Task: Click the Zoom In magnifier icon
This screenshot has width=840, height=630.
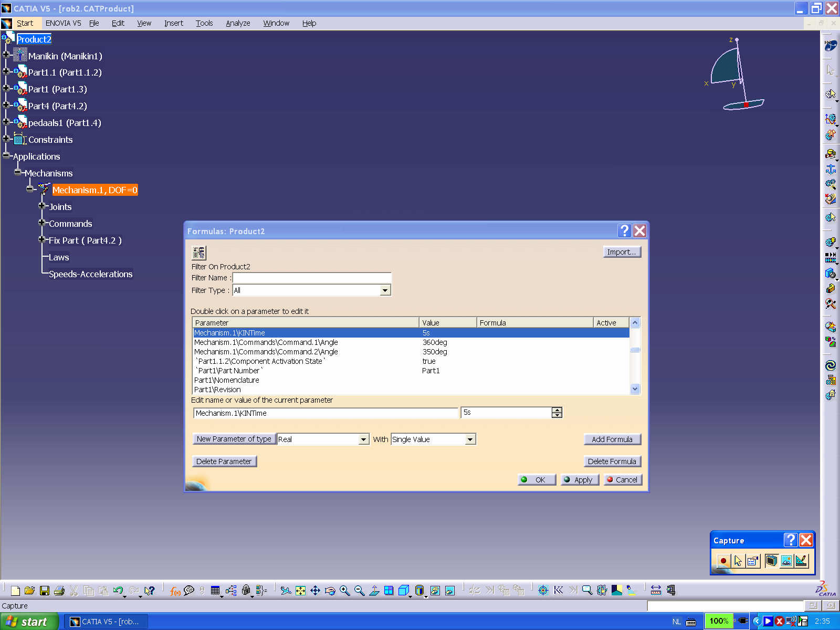Action: [x=344, y=591]
